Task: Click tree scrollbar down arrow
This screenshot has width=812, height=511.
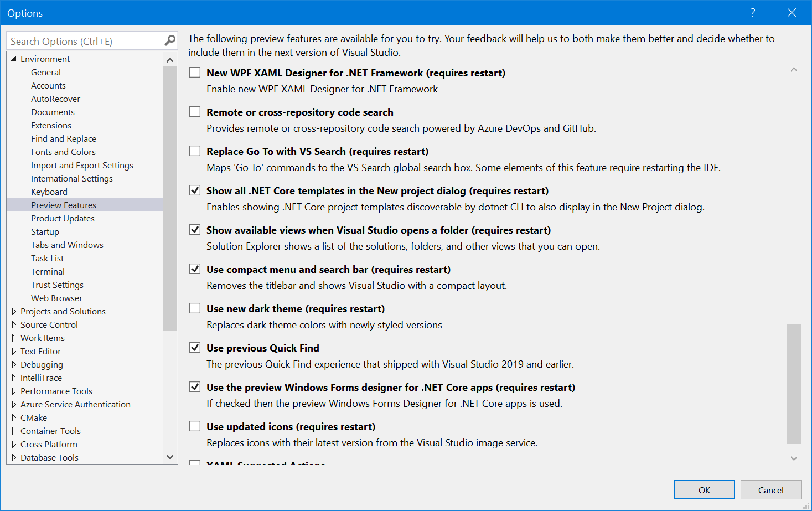Action: [170, 457]
